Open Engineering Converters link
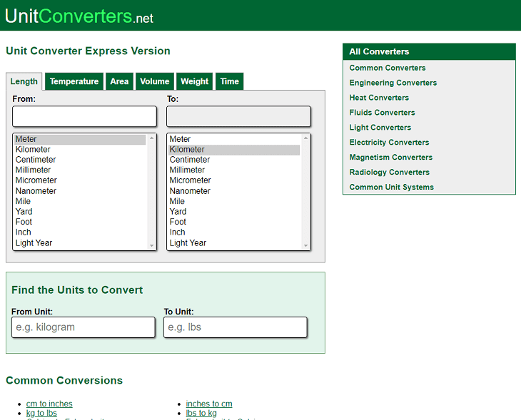 pos(393,83)
